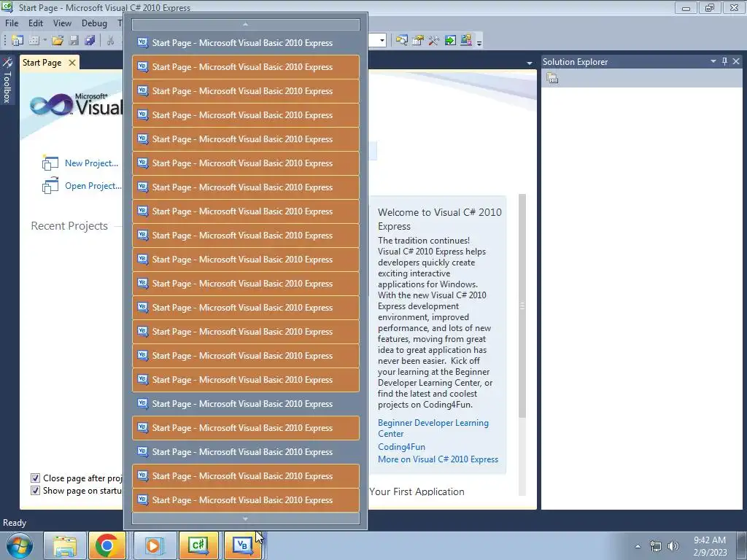Toggle Solution Explorer auto-hide pin
Image resolution: width=747 pixels, height=560 pixels.
coord(724,61)
